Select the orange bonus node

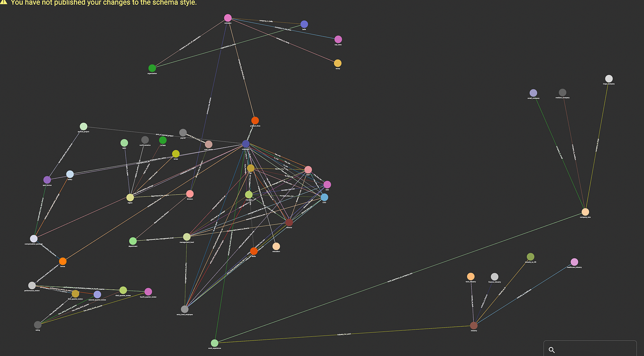pos(62,261)
